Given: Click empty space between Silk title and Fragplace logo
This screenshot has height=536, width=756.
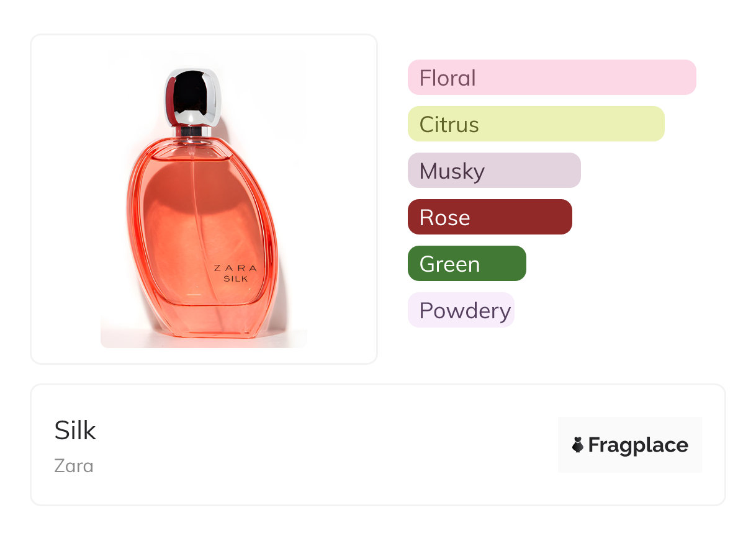Looking at the screenshot, I should point(323,445).
